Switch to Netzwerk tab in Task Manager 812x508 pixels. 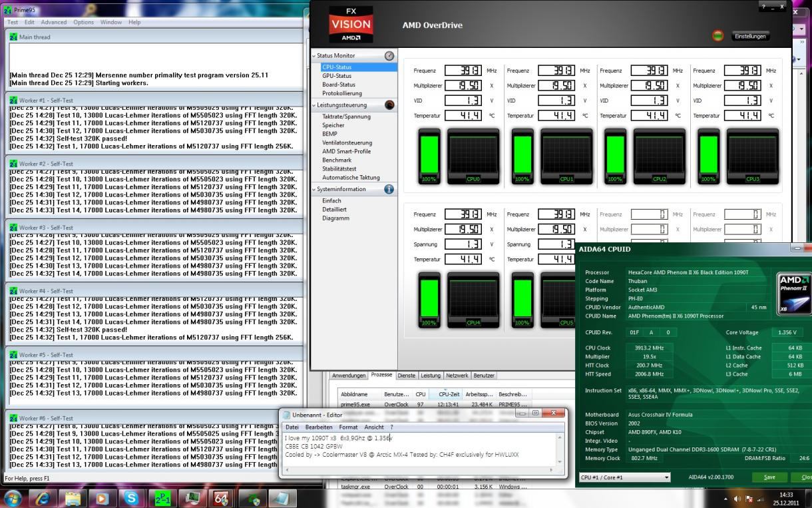[x=457, y=376]
